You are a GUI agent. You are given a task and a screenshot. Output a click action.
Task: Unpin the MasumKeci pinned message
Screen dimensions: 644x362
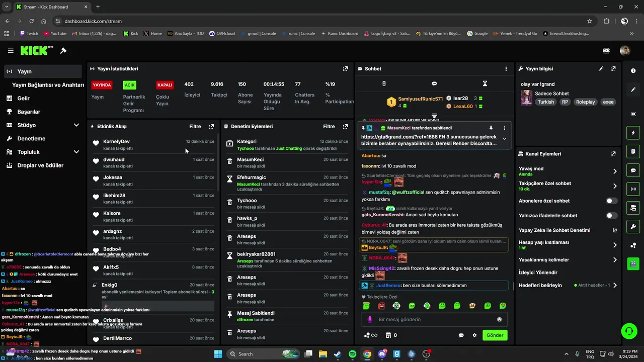491,128
